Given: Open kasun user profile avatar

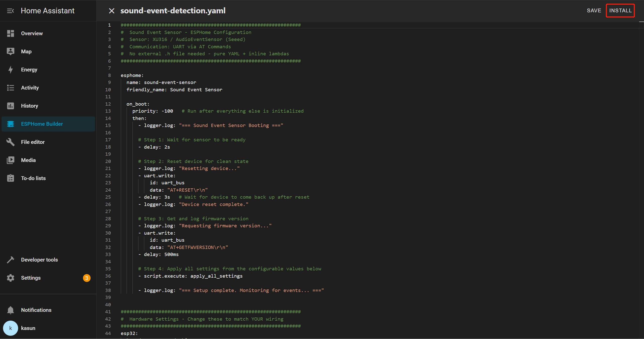Looking at the screenshot, I should 10,328.
